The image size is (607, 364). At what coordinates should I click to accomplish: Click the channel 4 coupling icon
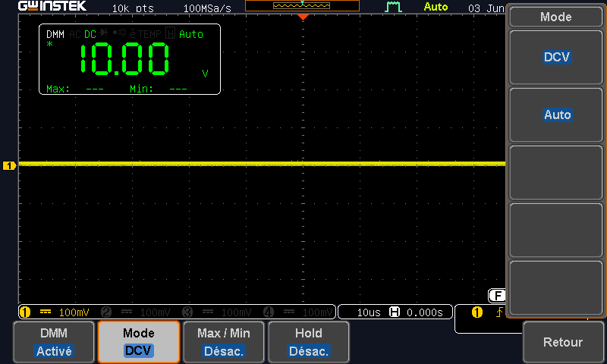pyautogui.click(x=289, y=312)
